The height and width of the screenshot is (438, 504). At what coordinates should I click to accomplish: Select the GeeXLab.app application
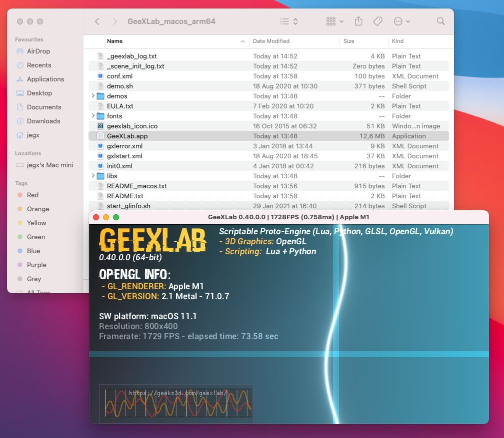point(268,136)
